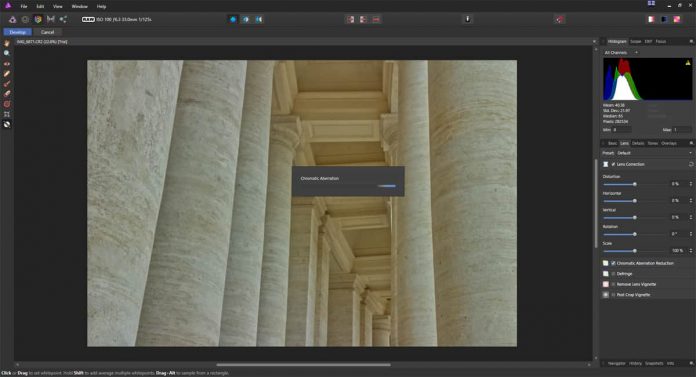Open the All Channels dropdown
696x377 pixels.
tap(621, 52)
